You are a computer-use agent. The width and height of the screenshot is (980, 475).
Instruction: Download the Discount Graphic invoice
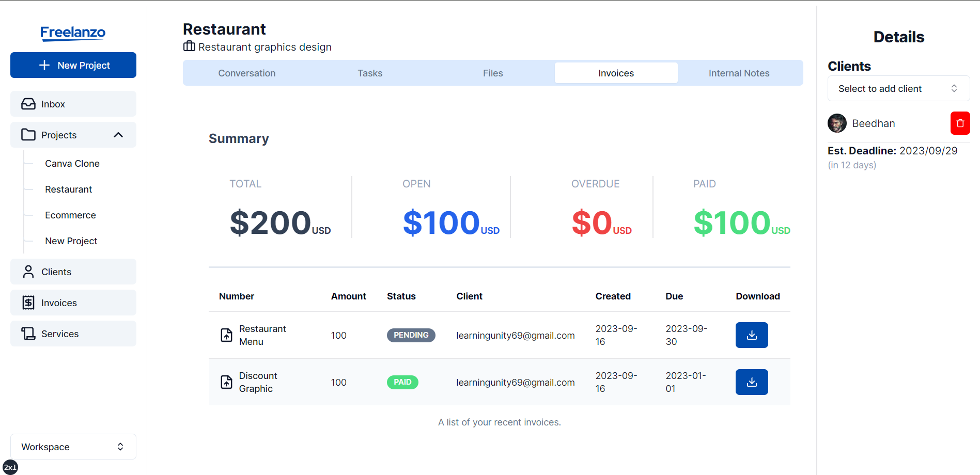751,382
